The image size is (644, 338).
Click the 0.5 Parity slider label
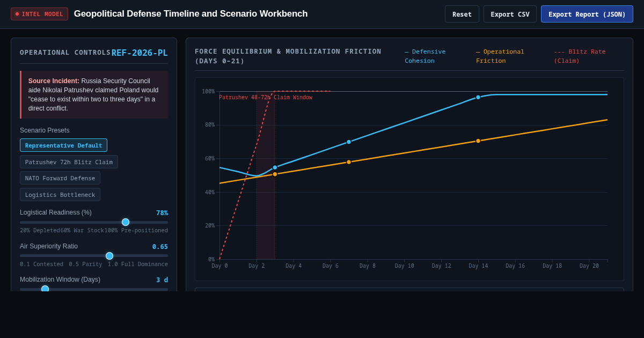coord(85,264)
